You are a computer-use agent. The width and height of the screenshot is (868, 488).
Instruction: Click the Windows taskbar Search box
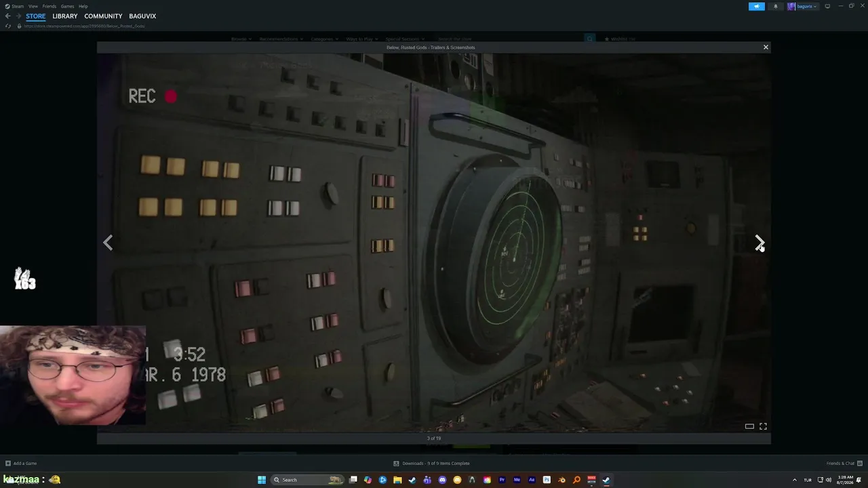pyautogui.click(x=307, y=480)
